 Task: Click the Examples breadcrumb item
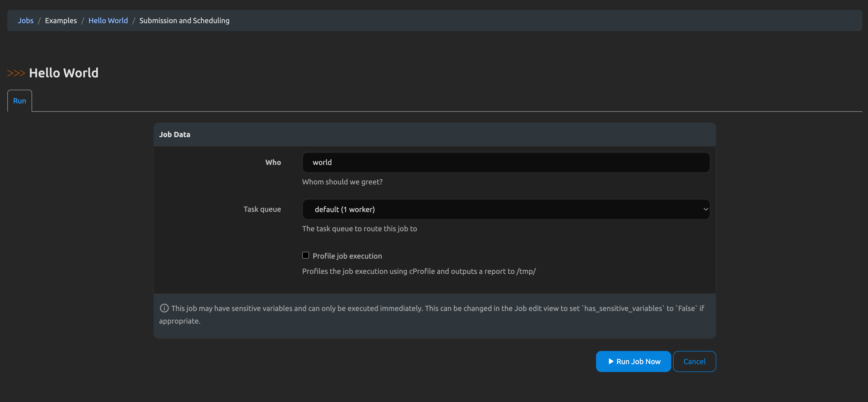coord(61,21)
